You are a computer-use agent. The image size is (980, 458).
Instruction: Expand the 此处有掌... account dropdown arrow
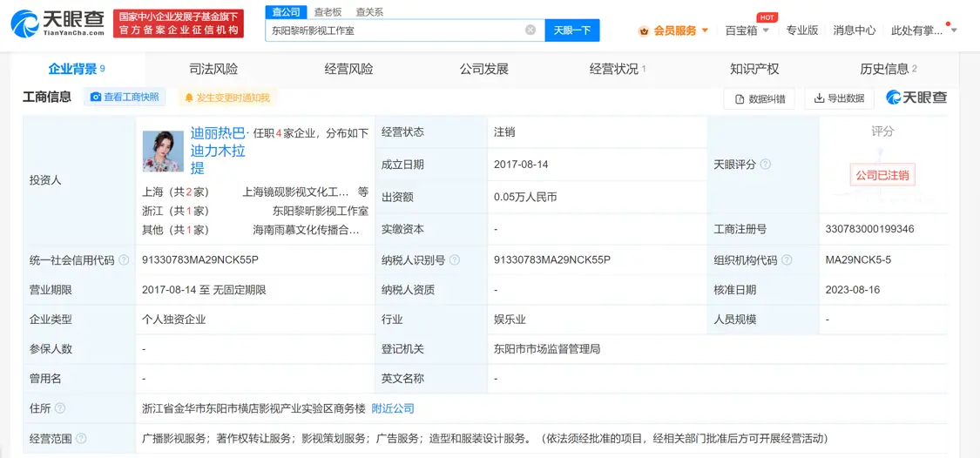[954, 30]
